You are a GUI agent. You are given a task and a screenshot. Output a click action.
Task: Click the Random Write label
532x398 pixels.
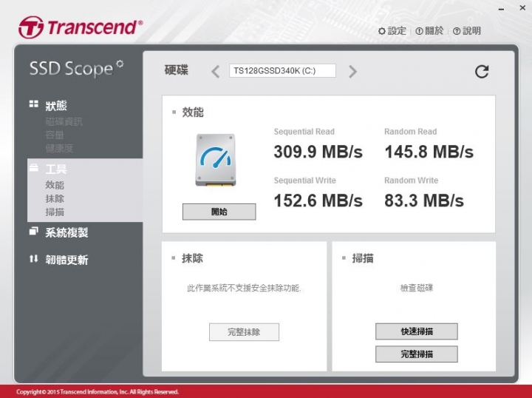pos(412,181)
